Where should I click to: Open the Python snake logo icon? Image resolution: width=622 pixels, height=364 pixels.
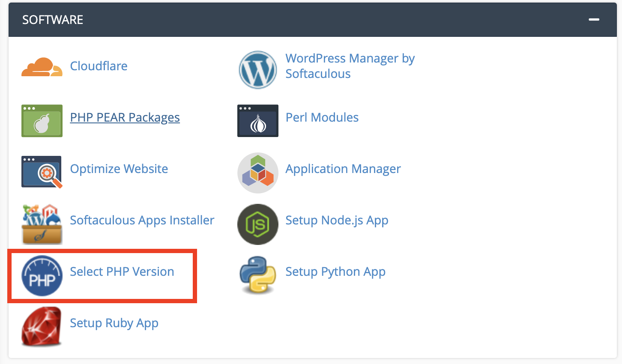click(258, 275)
